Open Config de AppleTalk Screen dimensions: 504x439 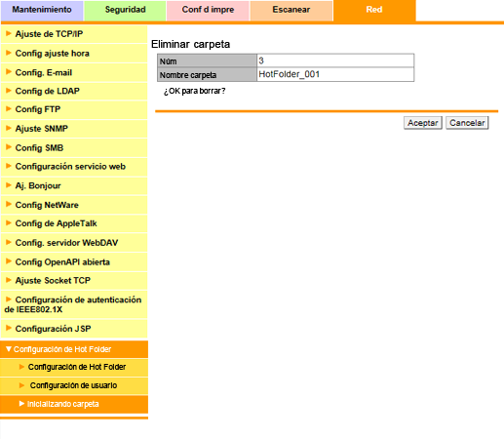pos(74,223)
